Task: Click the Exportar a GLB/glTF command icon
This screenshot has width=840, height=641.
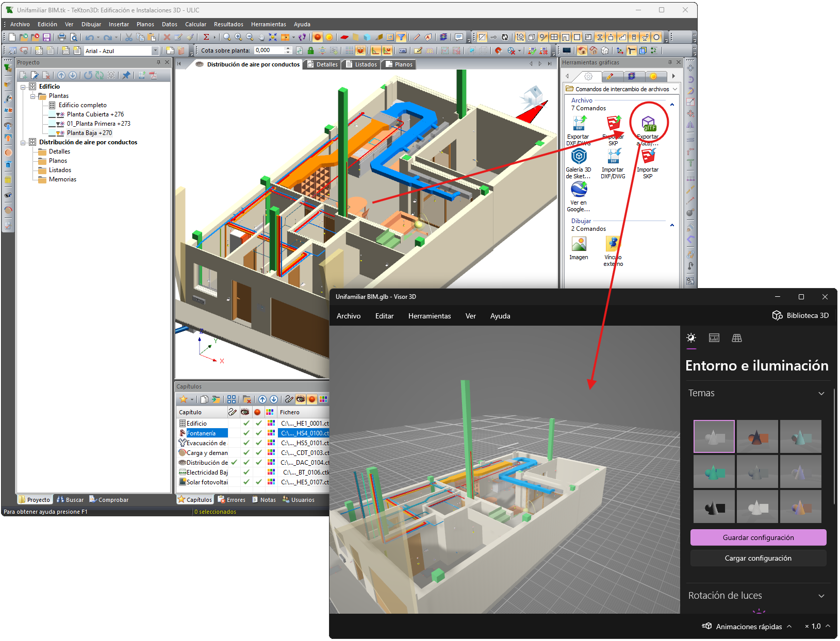Action: click(x=648, y=124)
